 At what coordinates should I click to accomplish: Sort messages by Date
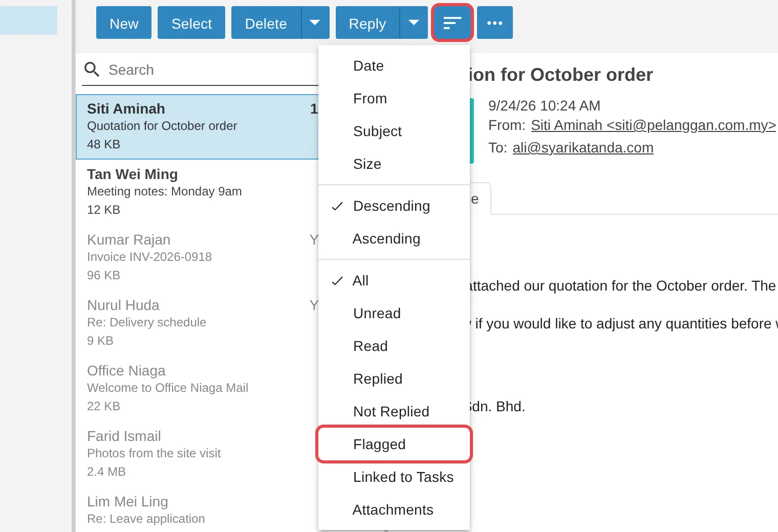(x=394, y=65)
